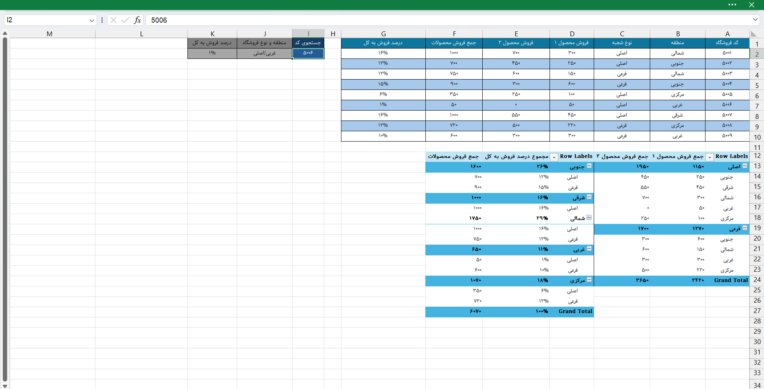The image size is (764, 389).
Task: Select column J header
Action: (265, 34)
